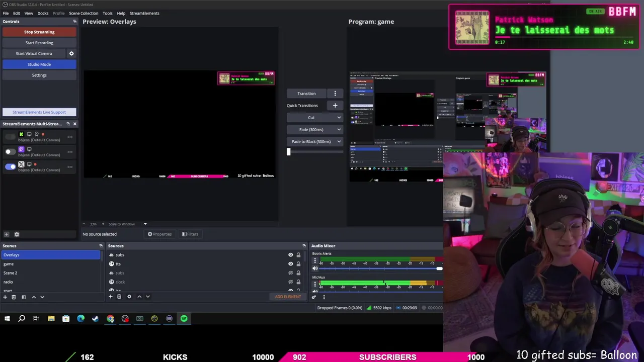
Task: Open the Docks menu
Action: [x=43, y=13]
